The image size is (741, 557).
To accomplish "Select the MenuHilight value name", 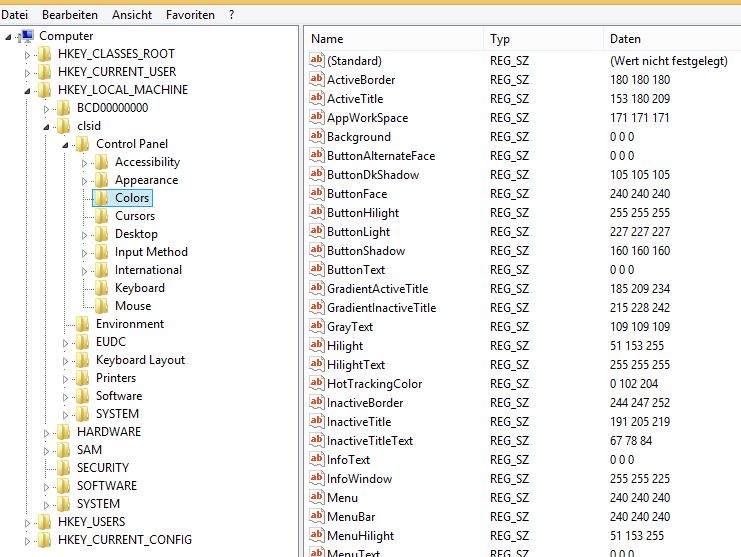I will [x=361, y=536].
